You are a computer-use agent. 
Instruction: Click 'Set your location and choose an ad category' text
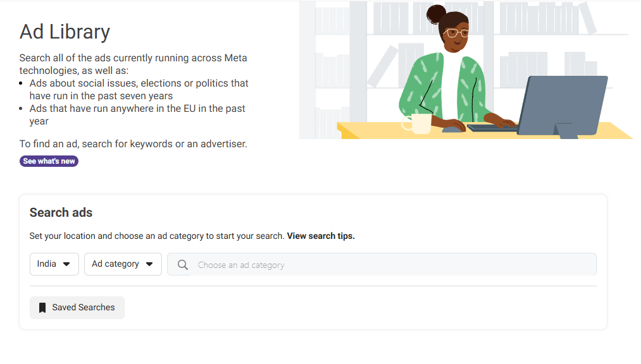pos(156,236)
